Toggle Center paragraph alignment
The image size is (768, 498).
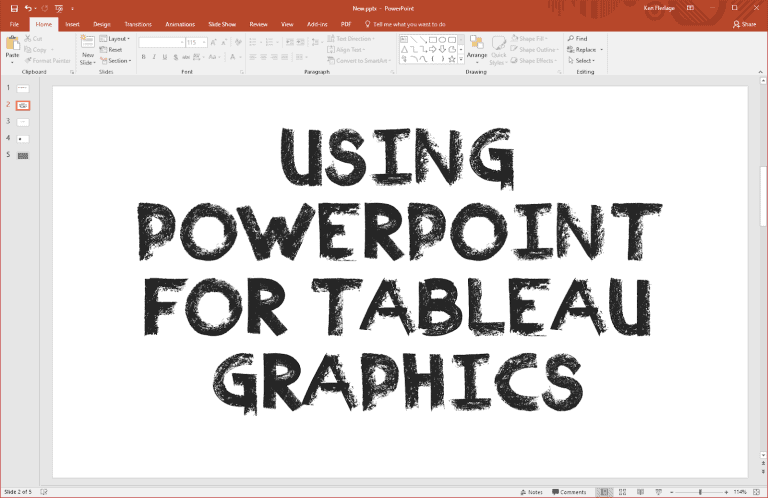tap(264, 57)
